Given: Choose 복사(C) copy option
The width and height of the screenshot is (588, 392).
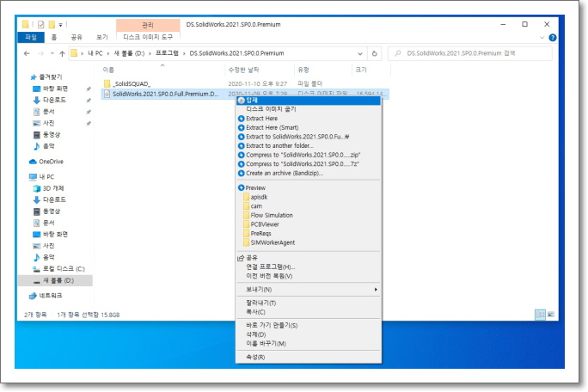Looking at the screenshot, I should click(x=309, y=312).
